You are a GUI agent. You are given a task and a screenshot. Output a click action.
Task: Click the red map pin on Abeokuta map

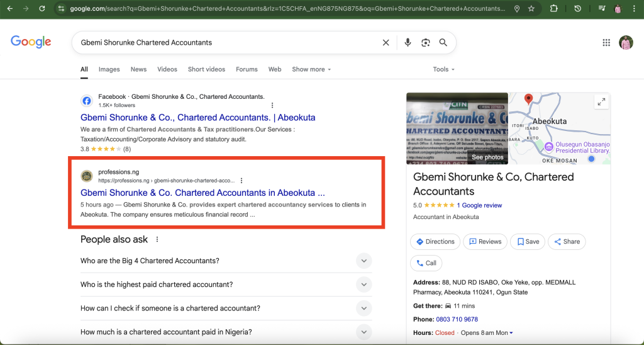click(x=528, y=99)
